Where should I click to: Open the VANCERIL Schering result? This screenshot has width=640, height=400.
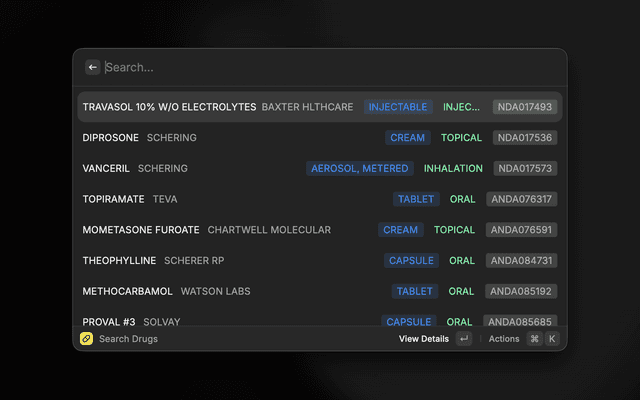[135, 169]
